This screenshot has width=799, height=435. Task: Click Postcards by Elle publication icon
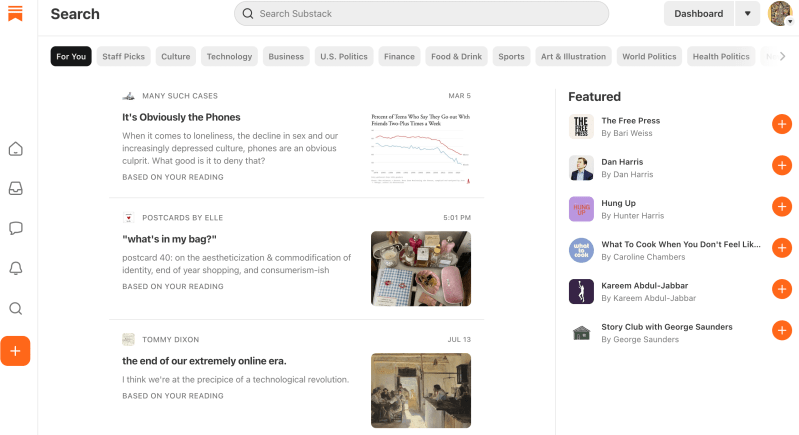(128, 218)
